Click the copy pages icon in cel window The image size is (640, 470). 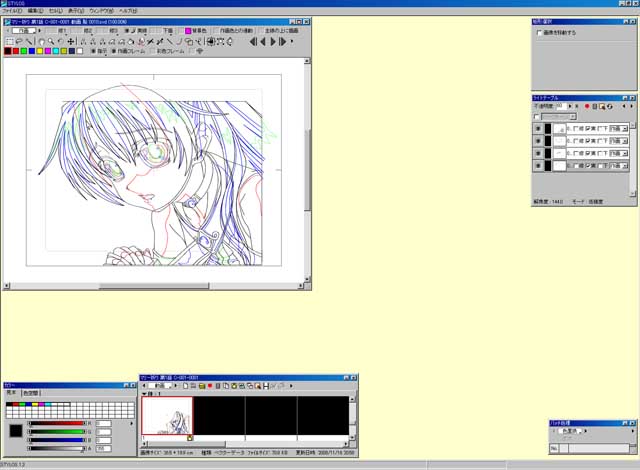tap(226, 386)
